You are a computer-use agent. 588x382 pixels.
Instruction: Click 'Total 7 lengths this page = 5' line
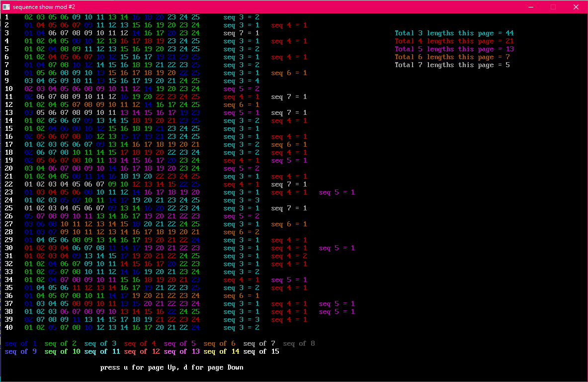tap(452, 65)
